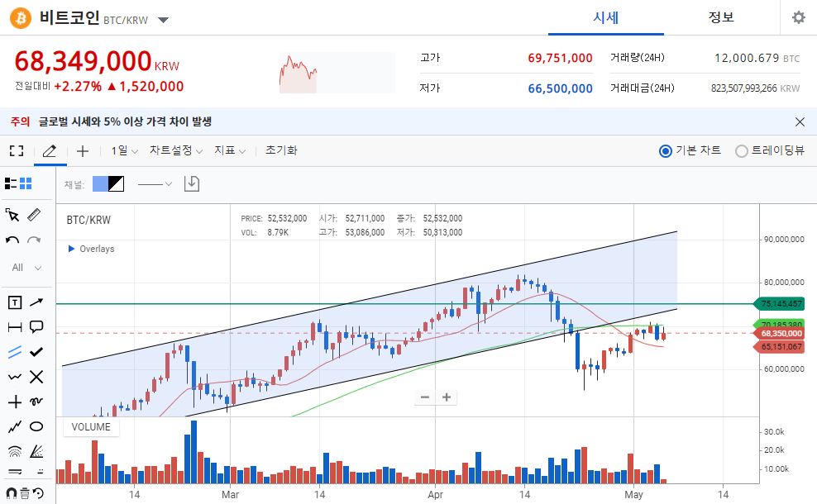817x504 pixels.
Task: Click the 초기화 reset button
Action: click(x=281, y=151)
